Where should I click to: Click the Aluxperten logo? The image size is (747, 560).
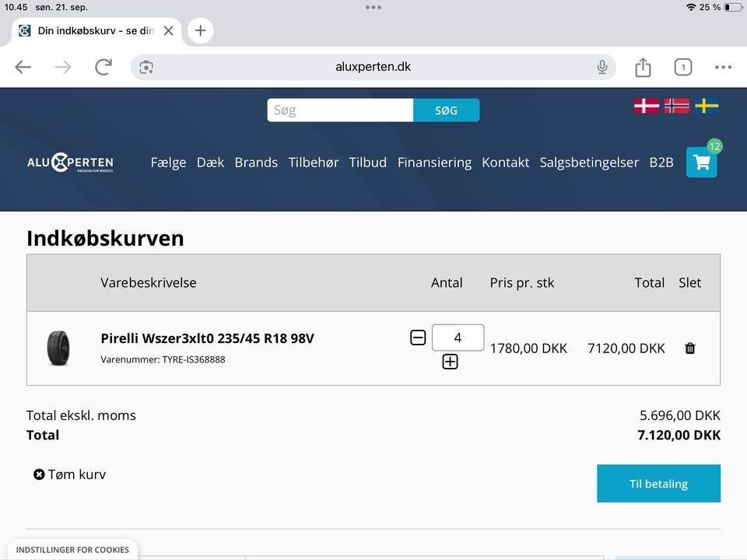click(70, 163)
